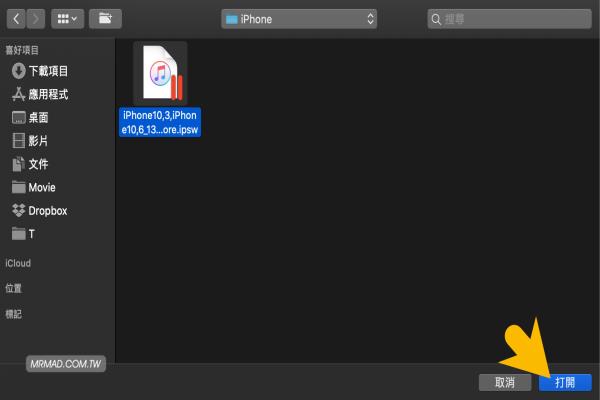Click 打開 to open the file
The height and width of the screenshot is (400, 600).
565,382
